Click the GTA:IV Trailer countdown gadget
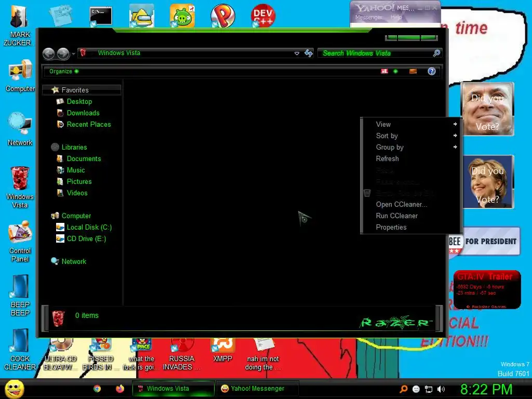 click(x=487, y=289)
